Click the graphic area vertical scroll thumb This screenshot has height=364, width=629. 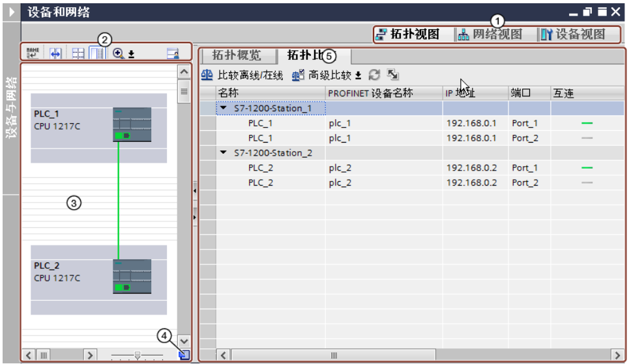(x=184, y=91)
